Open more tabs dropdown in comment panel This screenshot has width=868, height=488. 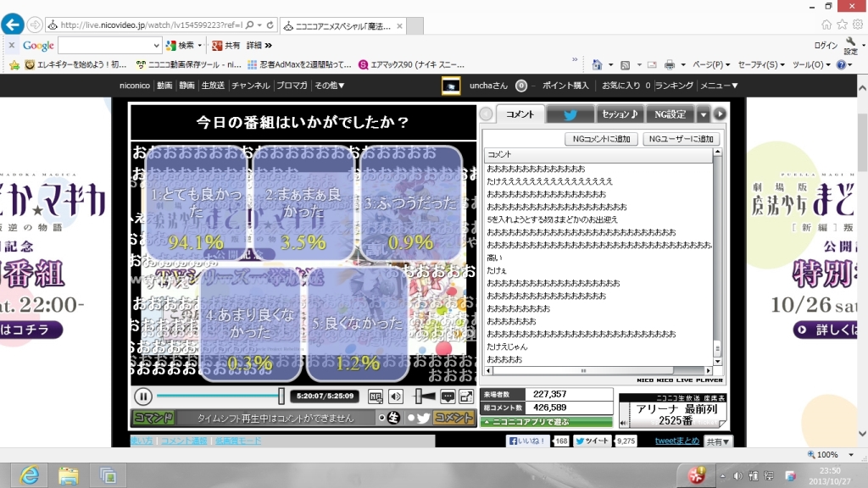(x=703, y=114)
